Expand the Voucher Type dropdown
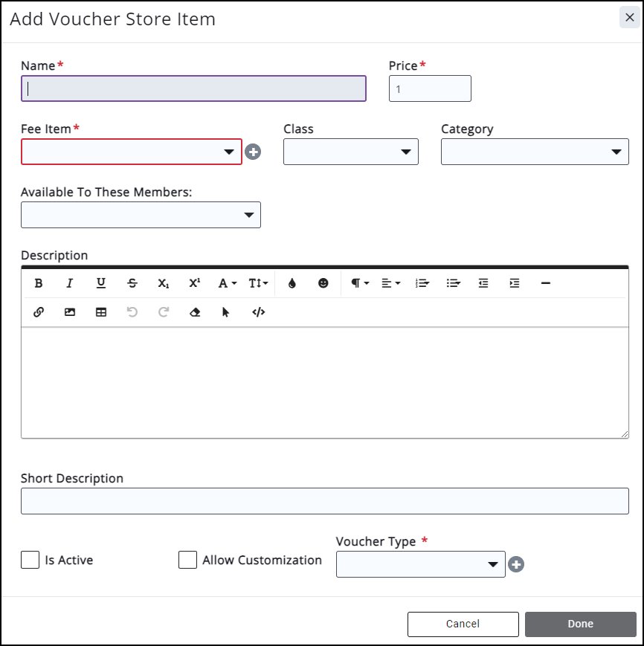Screen dimensions: 644x646 pos(420,564)
